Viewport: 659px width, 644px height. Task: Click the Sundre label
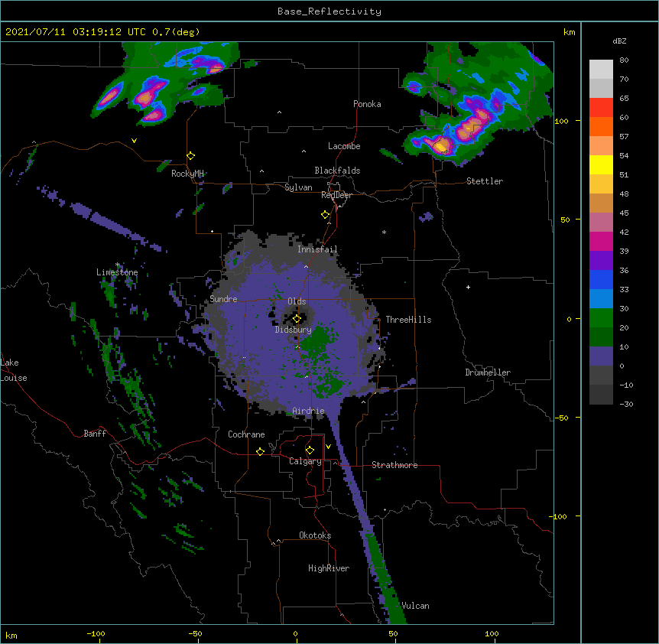click(x=223, y=299)
